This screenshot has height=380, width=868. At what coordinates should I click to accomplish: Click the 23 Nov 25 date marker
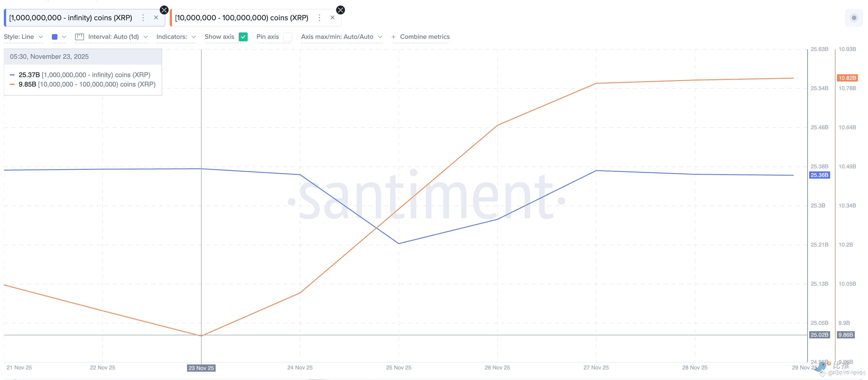201,368
